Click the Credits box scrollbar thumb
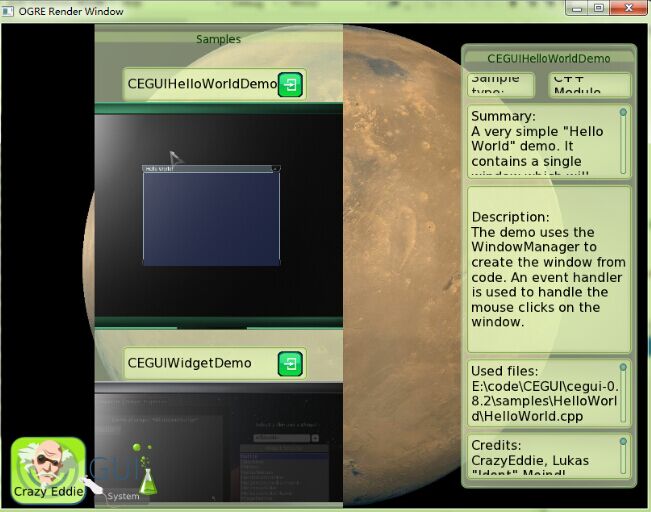 (x=623, y=441)
